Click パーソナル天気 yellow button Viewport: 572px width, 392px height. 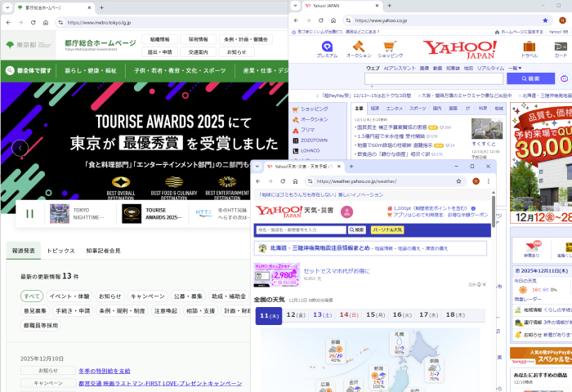click(x=387, y=229)
